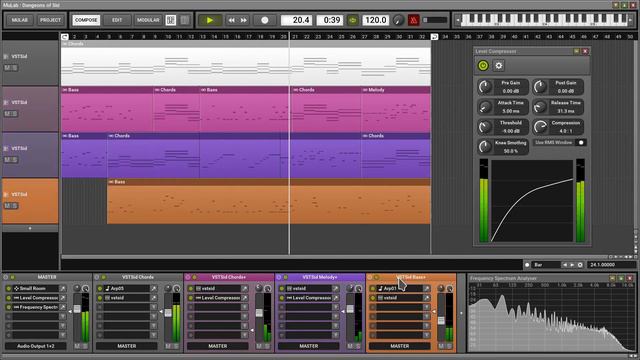Solo the orange VSTSid track

click(x=15, y=206)
